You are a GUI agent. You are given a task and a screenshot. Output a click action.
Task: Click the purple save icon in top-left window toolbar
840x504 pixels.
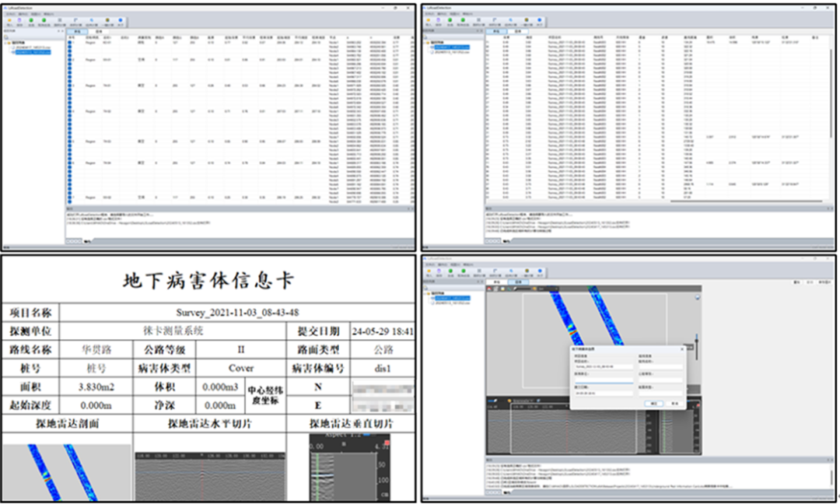point(21,20)
